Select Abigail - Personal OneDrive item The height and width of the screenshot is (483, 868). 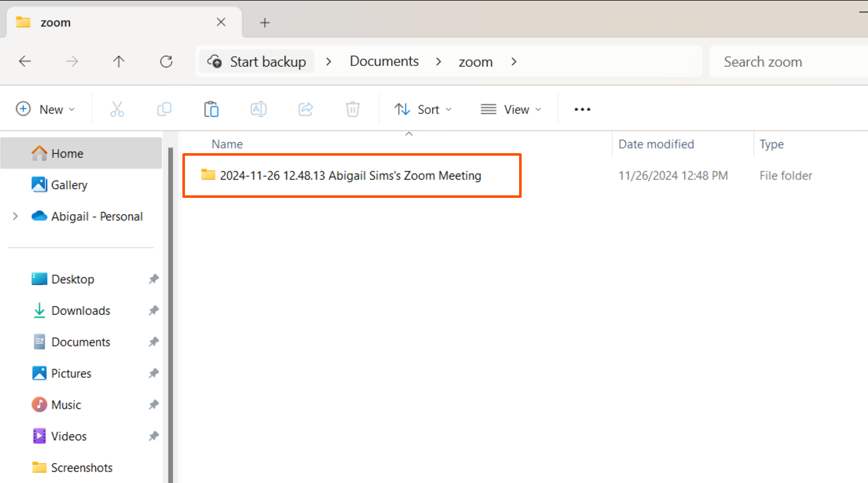pos(97,216)
